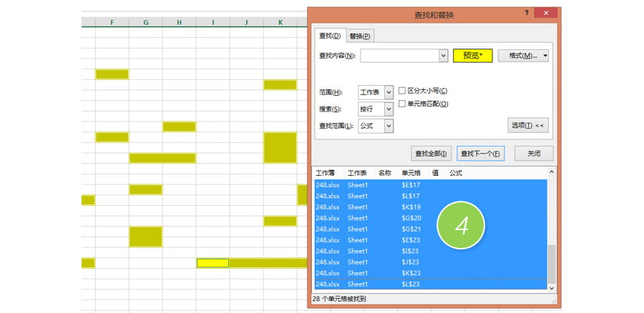Select the result row $G$21
The height and width of the screenshot is (313, 644).
pyautogui.click(x=431, y=229)
